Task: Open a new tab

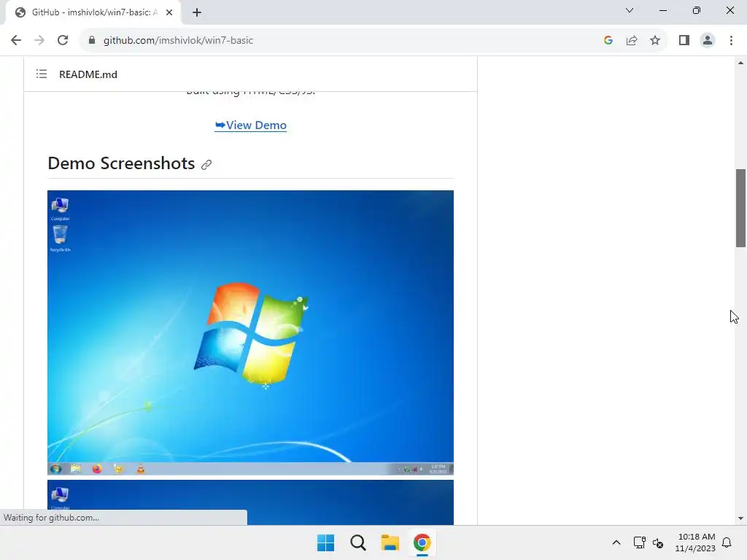Action: pyautogui.click(x=197, y=12)
